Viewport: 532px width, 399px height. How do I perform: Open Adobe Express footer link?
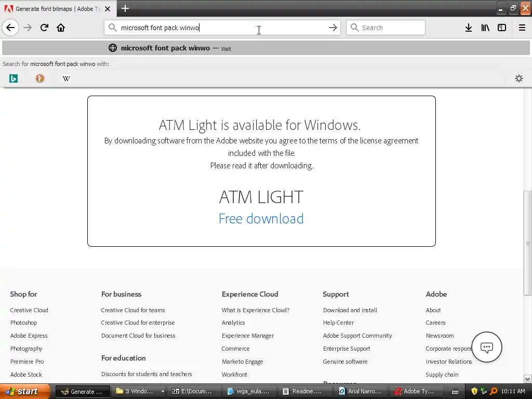(29, 336)
